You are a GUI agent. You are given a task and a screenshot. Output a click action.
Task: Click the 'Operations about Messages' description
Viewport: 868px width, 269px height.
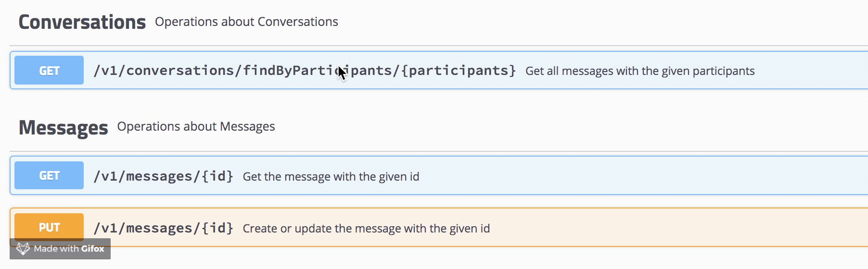196,126
